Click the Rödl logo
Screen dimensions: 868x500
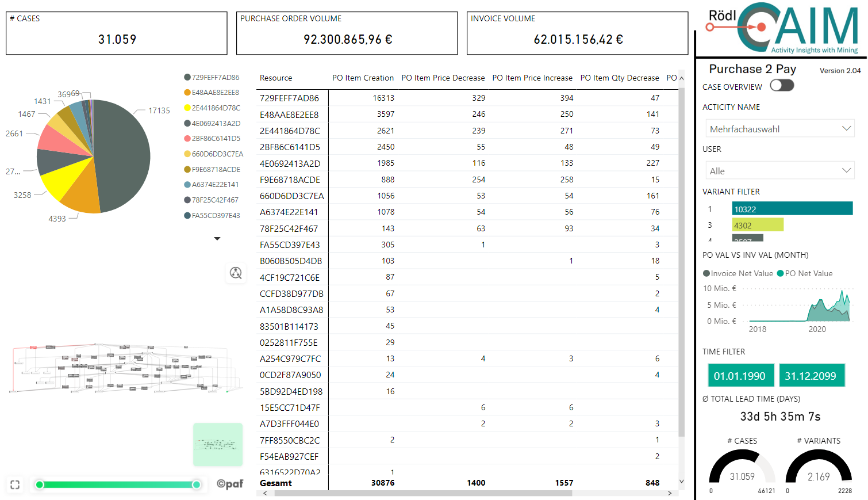coord(721,14)
